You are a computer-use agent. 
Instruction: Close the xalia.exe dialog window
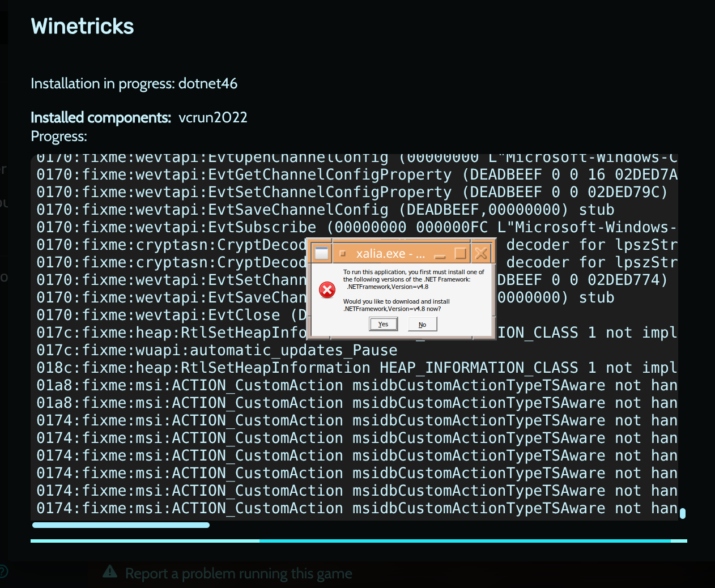point(481,253)
